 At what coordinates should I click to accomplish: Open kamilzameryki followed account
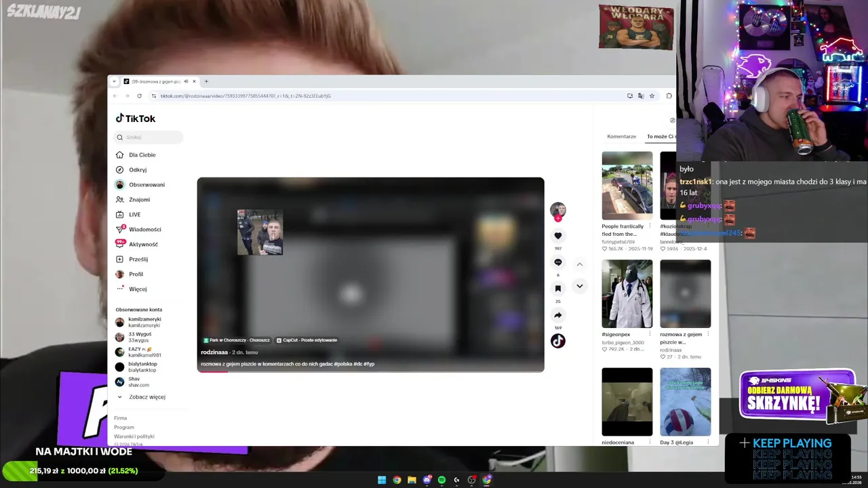(x=138, y=322)
